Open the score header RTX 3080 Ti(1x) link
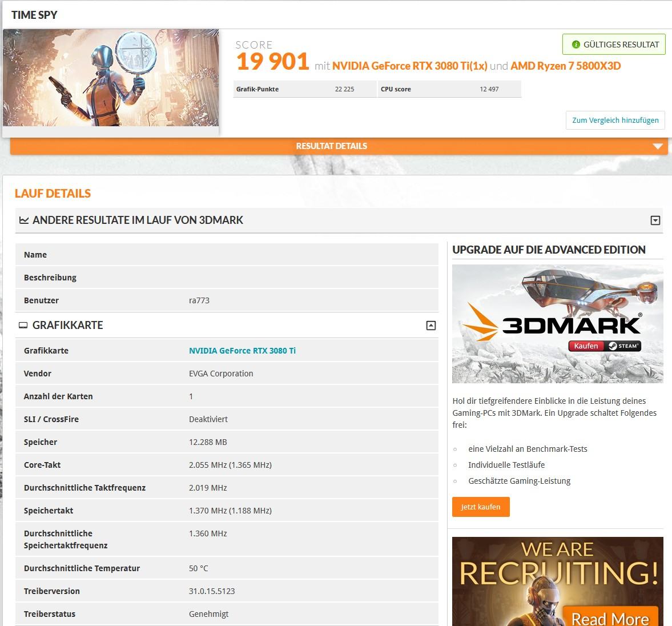The height and width of the screenshot is (626, 672). (410, 66)
